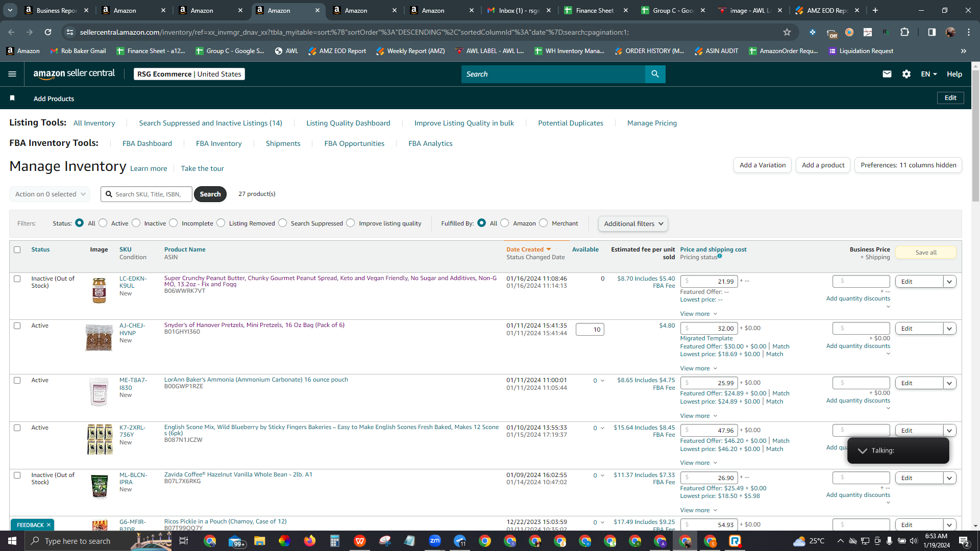Open the messages envelope icon

[887, 74]
